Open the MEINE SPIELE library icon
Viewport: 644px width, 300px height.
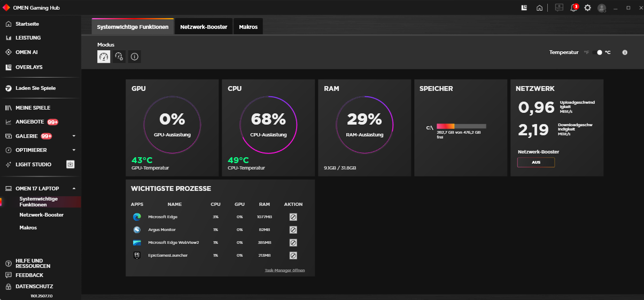point(9,108)
